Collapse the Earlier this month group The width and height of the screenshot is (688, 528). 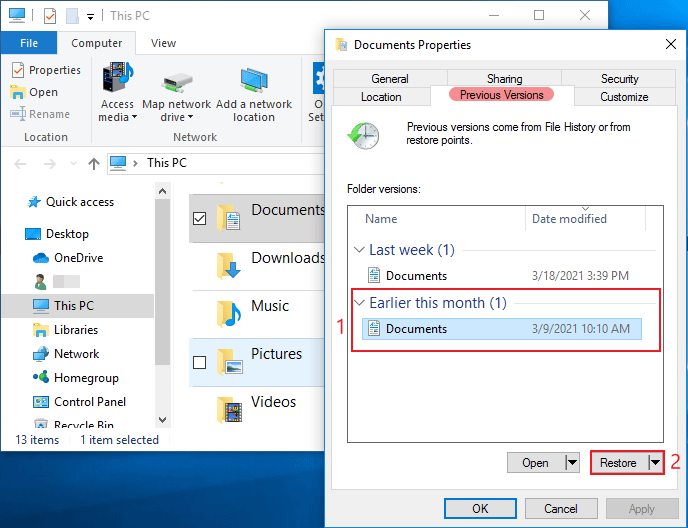click(359, 303)
